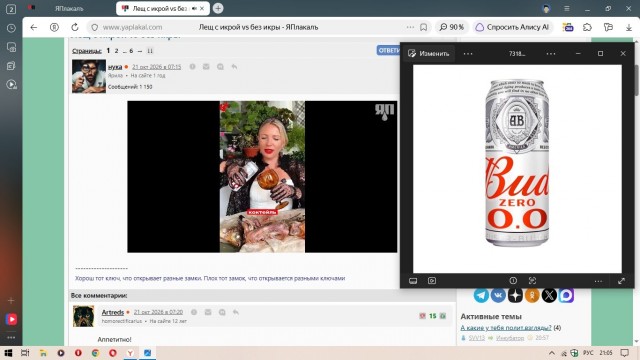Jump to last page 11
The image size is (640, 360).
(x=150, y=51)
